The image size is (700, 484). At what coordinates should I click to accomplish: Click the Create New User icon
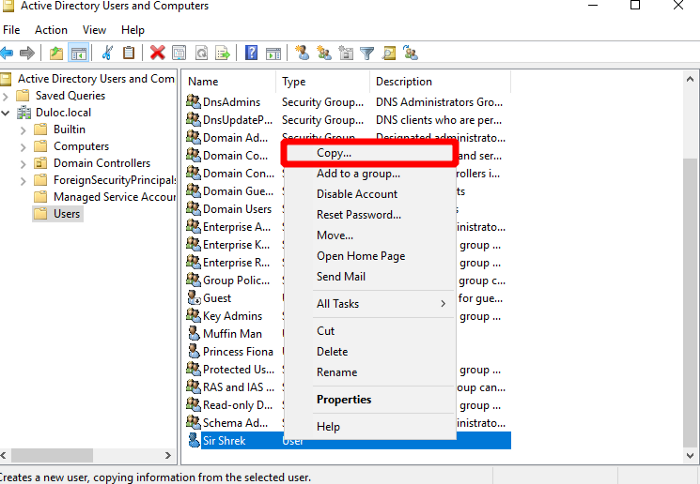tap(302, 53)
